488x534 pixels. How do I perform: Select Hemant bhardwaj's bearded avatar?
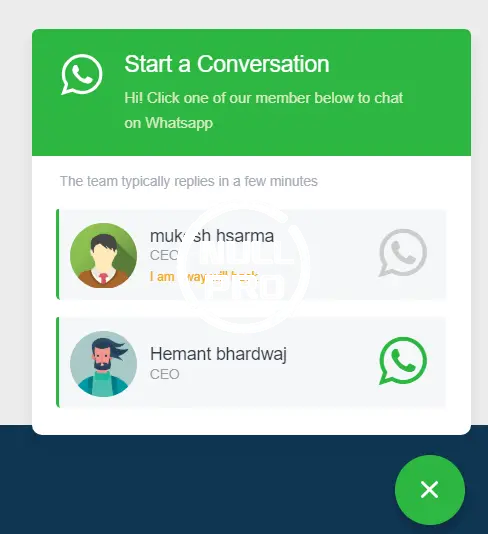click(104, 364)
